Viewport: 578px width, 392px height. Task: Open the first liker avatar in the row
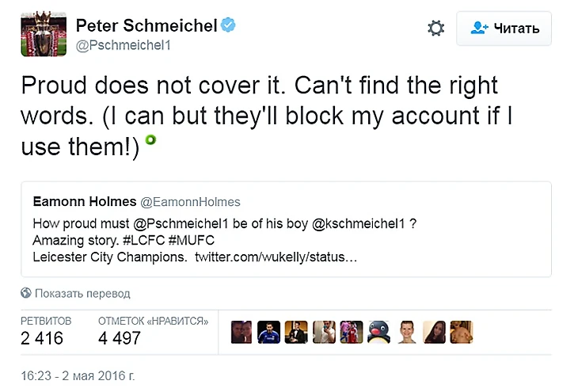click(x=242, y=332)
